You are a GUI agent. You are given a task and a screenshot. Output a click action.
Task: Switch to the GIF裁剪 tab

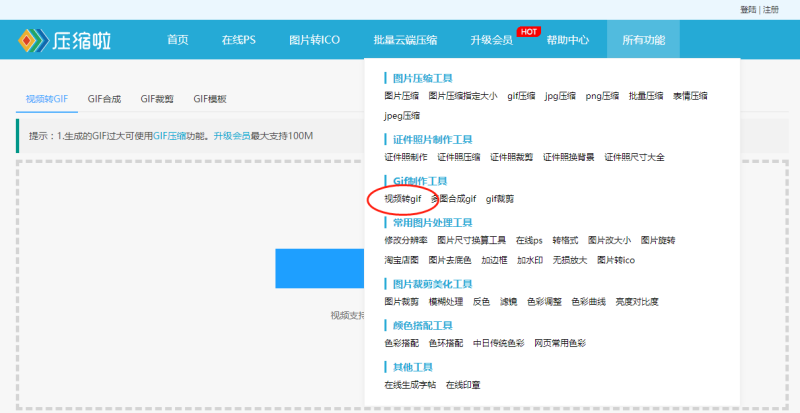click(157, 99)
